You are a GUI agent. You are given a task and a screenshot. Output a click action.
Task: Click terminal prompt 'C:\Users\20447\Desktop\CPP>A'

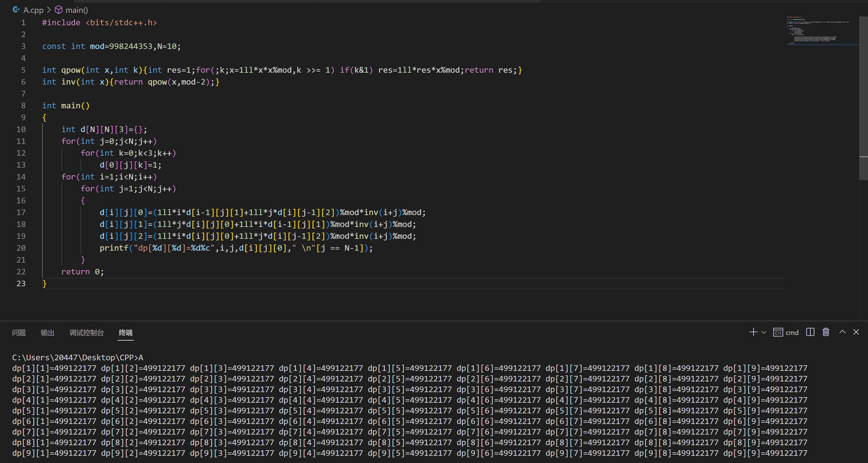coord(77,357)
